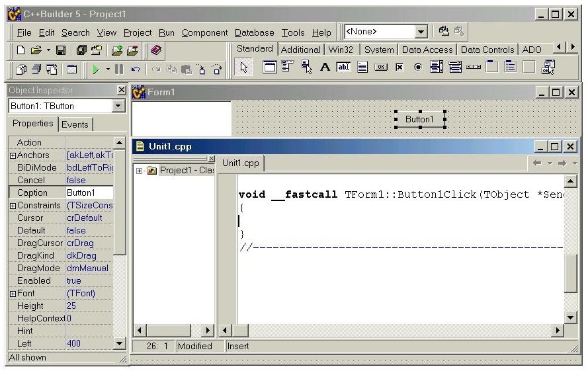The image size is (588, 375).
Task: Click the Enabled property value true
Action: point(89,281)
